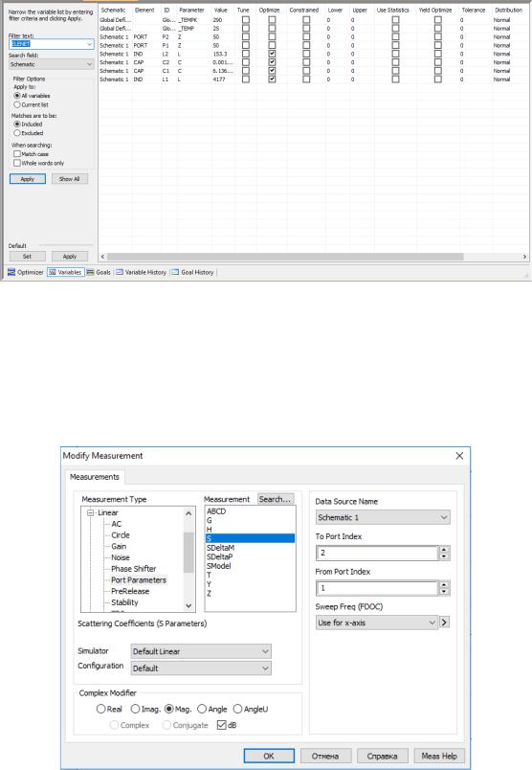Image resolution: width=532 pixels, height=770 pixels.
Task: Uncheck the dB checkbox
Action: [221, 725]
